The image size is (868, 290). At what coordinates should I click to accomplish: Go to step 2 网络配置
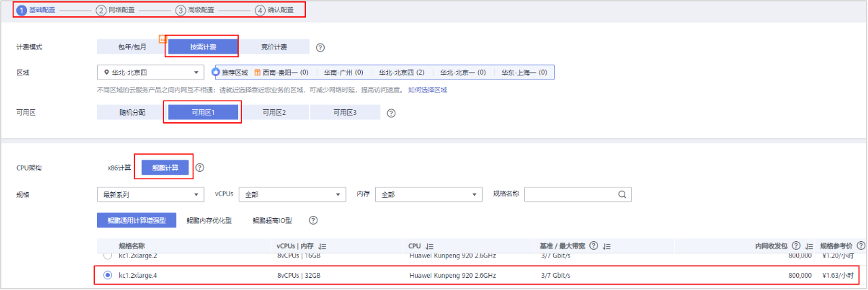tap(115, 10)
